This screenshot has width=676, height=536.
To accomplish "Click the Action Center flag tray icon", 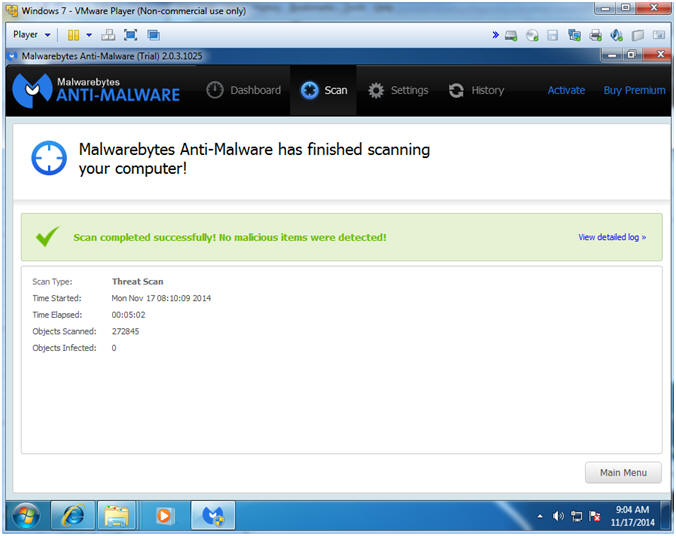I will coord(595,516).
